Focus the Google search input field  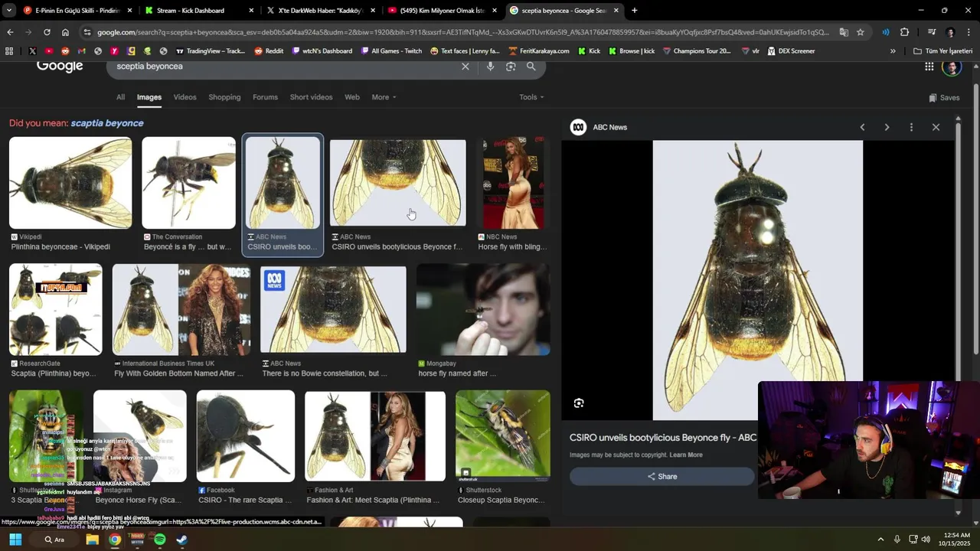pyautogui.click(x=283, y=67)
